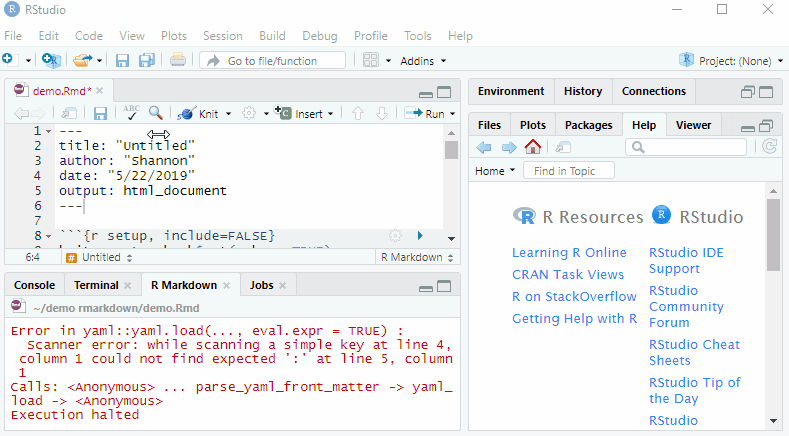Image resolution: width=789 pixels, height=436 pixels.
Task: Close the R Markdown output tab
Action: pos(226,285)
